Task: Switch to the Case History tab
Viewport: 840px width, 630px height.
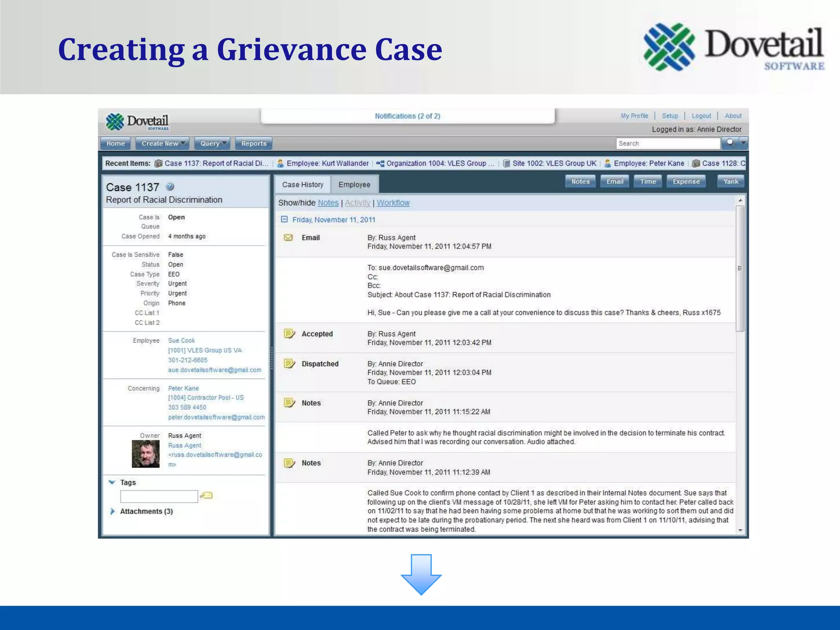Action: pos(303,185)
